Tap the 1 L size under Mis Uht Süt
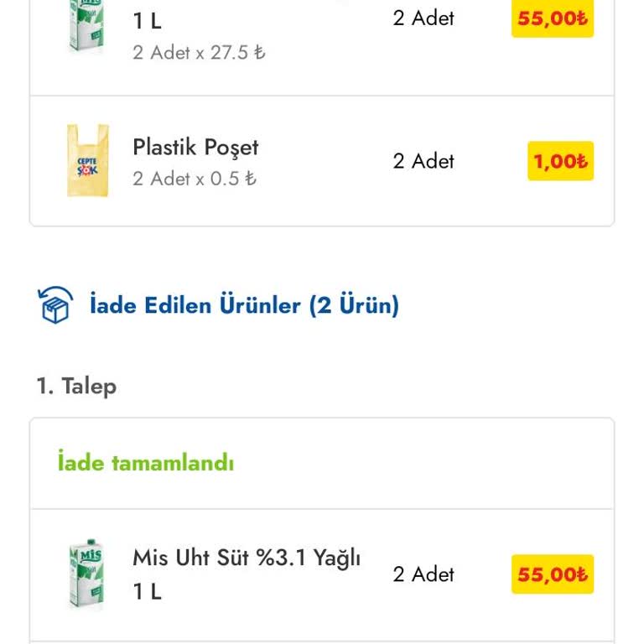This screenshot has height=644, width=644. pyautogui.click(x=147, y=591)
